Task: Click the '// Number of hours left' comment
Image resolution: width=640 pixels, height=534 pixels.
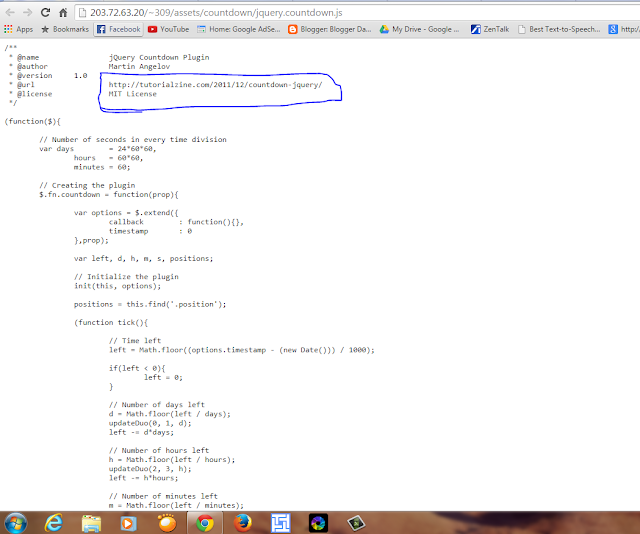Action: pyautogui.click(x=159, y=450)
